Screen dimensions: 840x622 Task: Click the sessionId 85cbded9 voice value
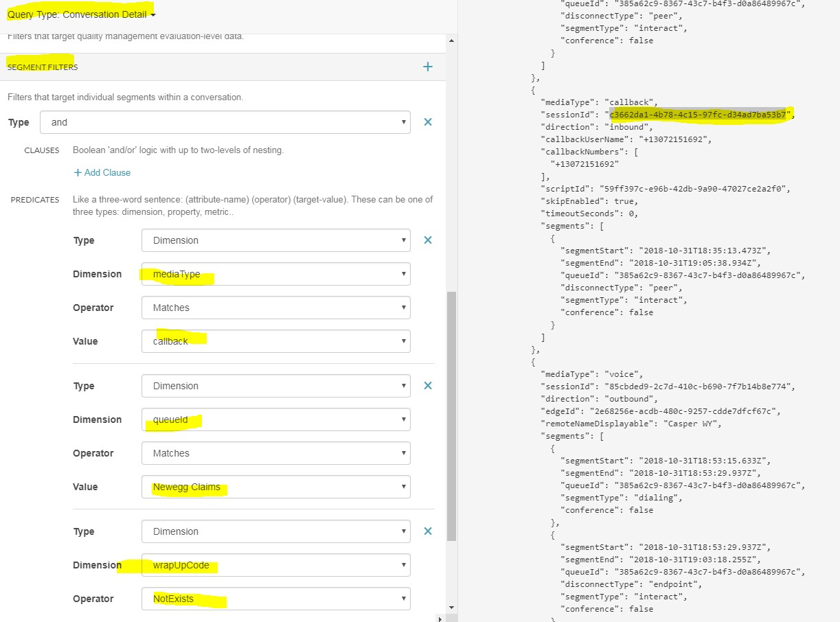699,387
